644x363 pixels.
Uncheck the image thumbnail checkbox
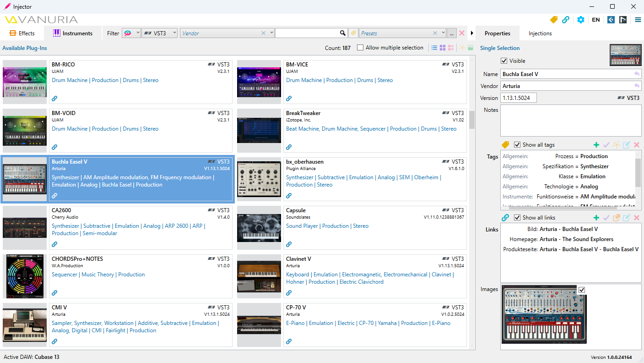coord(582,290)
